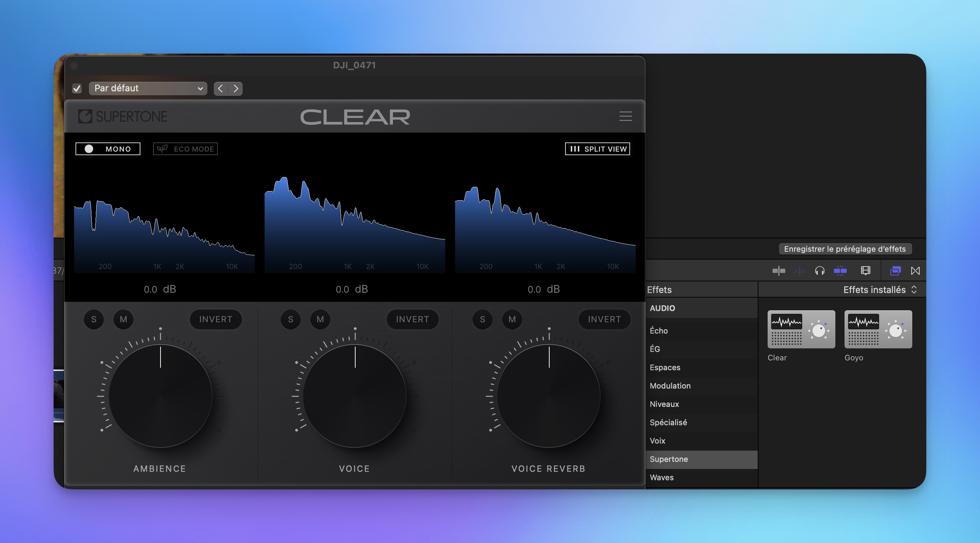The height and width of the screenshot is (543, 980).
Task: Select the Goyo effect thumbnail
Action: 878,329
